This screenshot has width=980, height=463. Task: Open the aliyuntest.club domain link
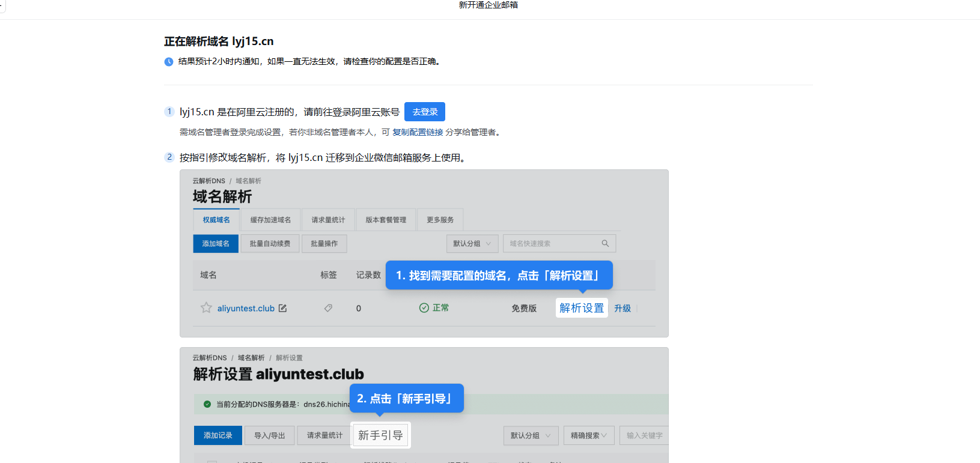click(x=246, y=308)
